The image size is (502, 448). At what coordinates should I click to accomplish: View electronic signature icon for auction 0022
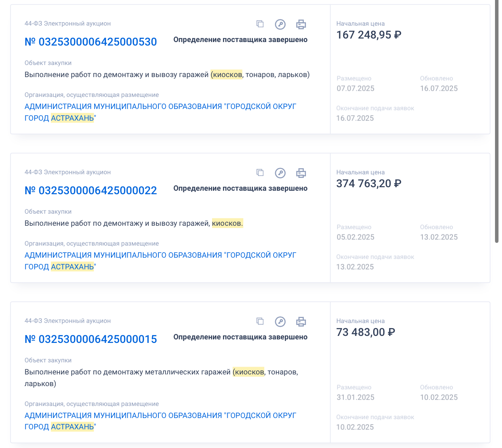(280, 173)
